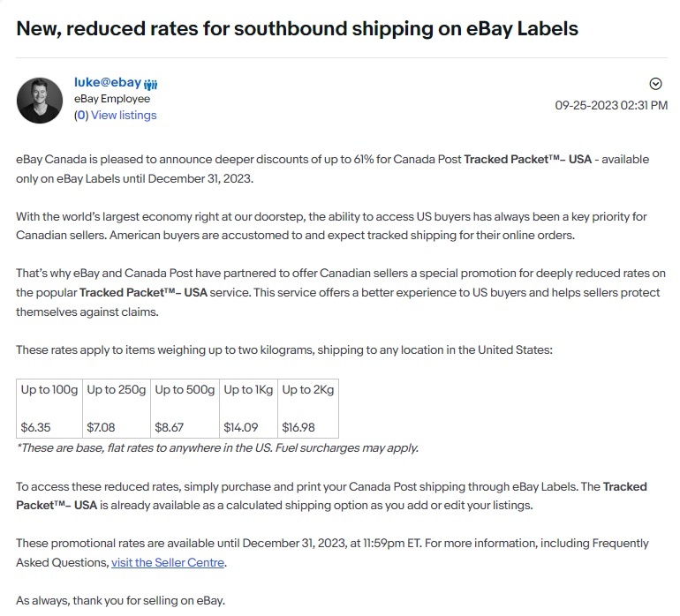Select the 'Up to 2Kg' table cell

308,409
